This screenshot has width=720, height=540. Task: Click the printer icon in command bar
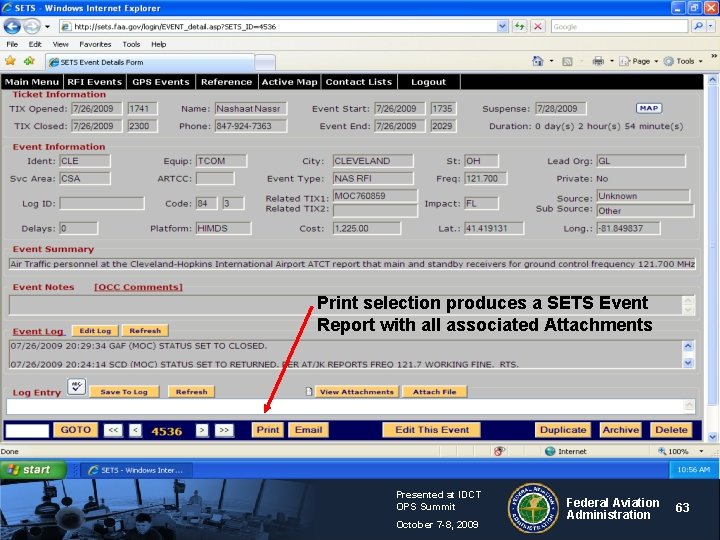598,61
